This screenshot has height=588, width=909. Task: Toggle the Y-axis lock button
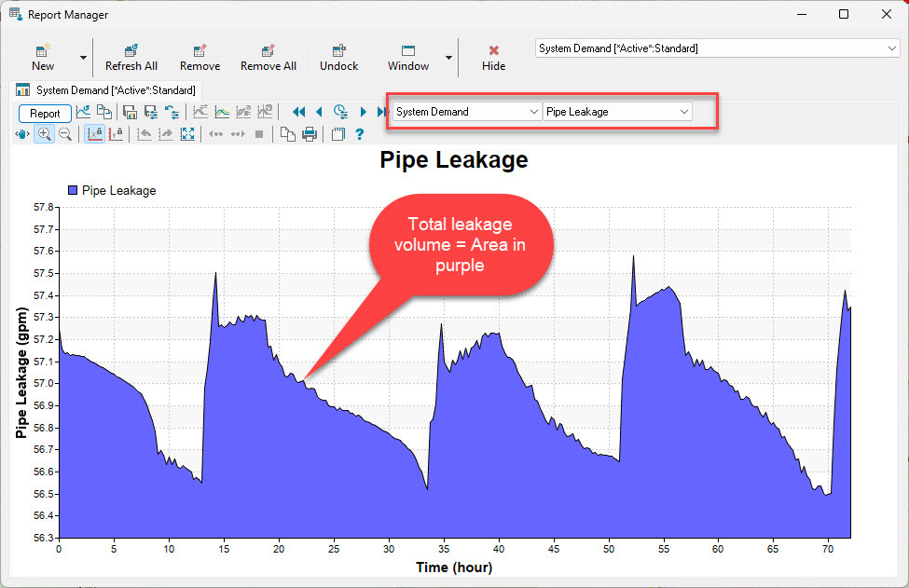pyautogui.click(x=116, y=134)
